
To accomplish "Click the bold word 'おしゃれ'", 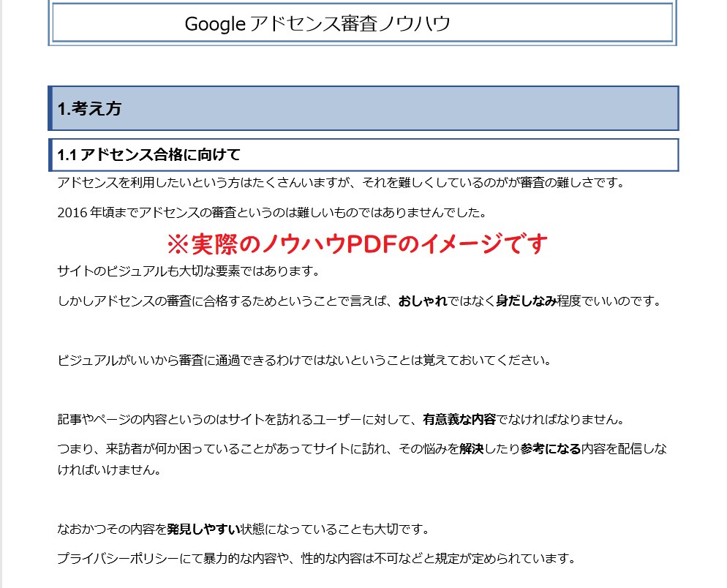I will point(423,301).
